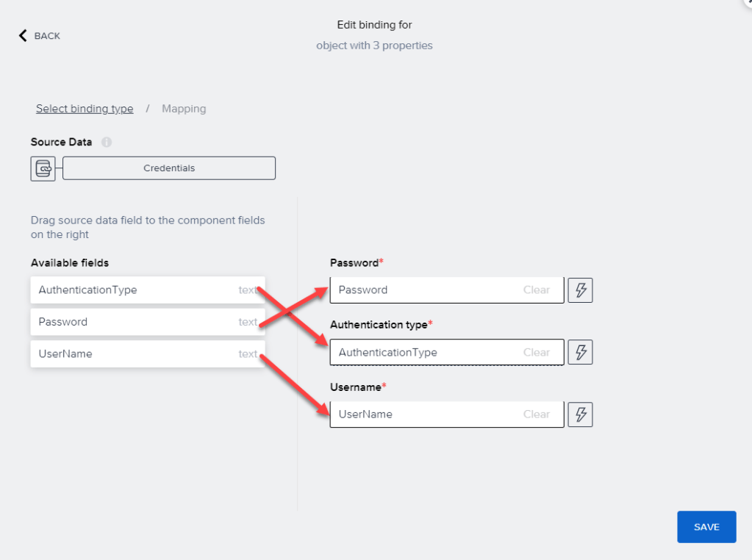This screenshot has width=752, height=560.
Task: Click the Password mapping input field
Action: click(423, 290)
